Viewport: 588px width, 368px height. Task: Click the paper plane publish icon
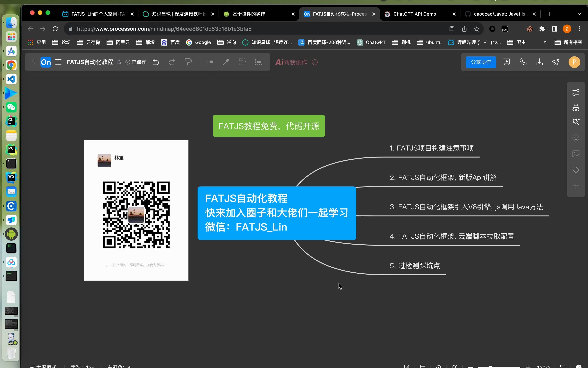pos(556,62)
